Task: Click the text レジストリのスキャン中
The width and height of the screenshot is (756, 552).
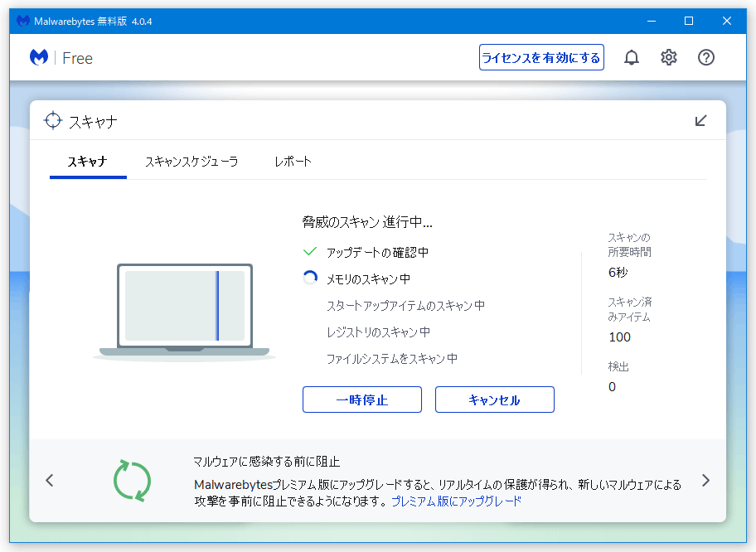Action: [x=379, y=332]
